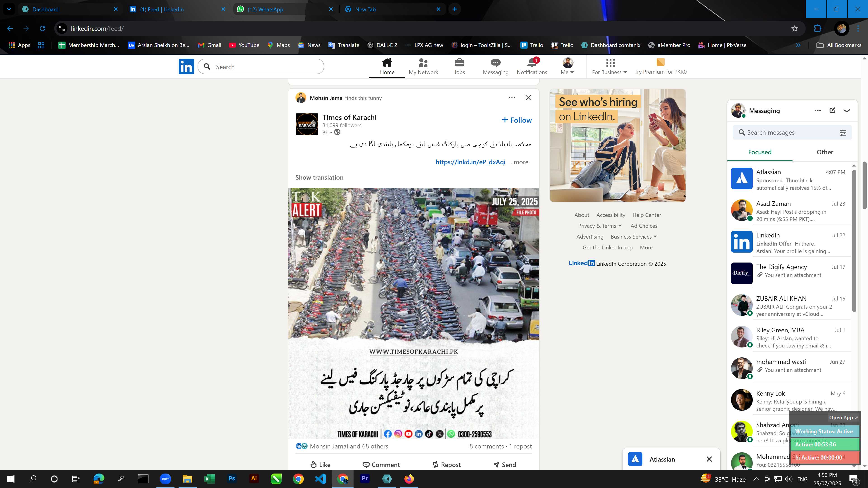
Task: Comment on the Times of Karachi post
Action: tap(381, 465)
